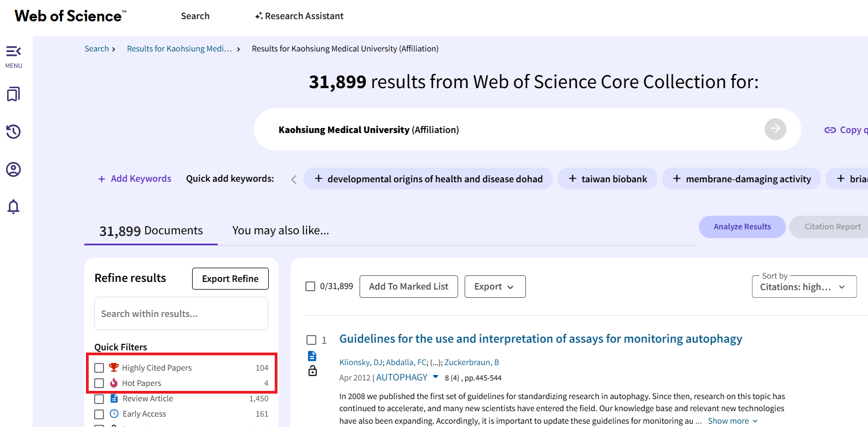Expand abstract with Show more
Screen dimensions: 868x427
(x=733, y=421)
